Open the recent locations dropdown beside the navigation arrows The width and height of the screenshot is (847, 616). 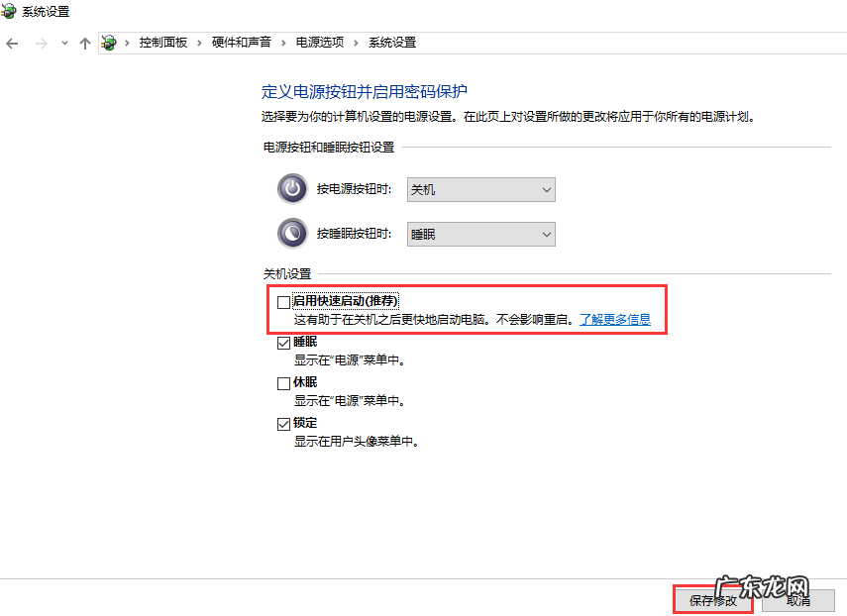pos(63,44)
